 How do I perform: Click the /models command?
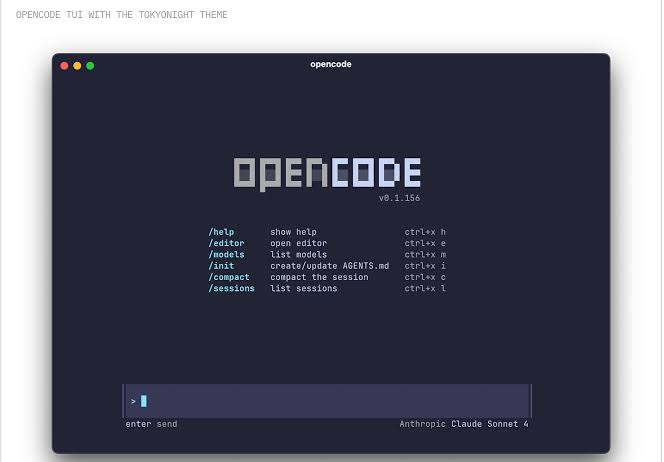click(x=226, y=255)
